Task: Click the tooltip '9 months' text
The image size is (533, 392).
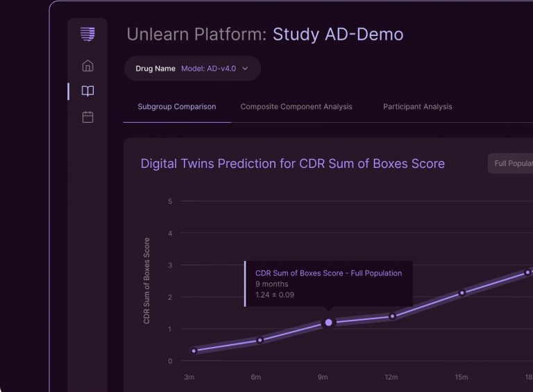Action: (x=271, y=284)
